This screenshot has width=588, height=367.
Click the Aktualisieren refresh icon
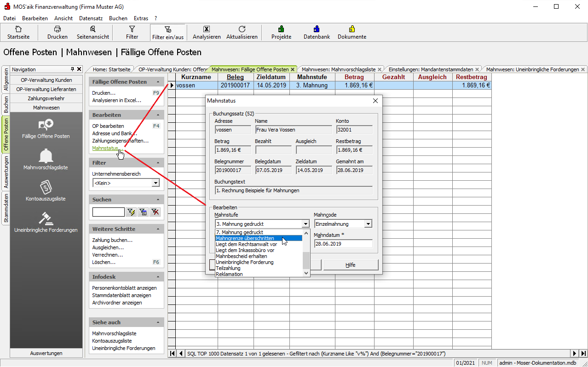tap(242, 29)
